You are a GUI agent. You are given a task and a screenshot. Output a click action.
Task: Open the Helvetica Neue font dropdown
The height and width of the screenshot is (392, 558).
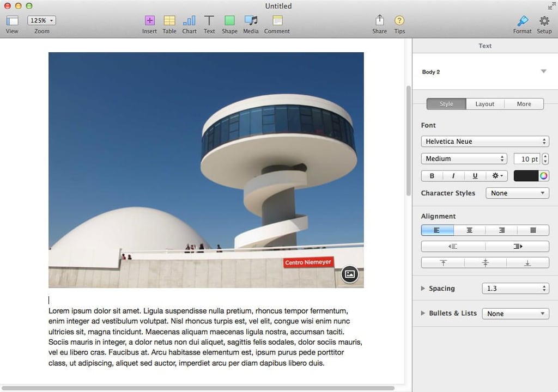coord(484,142)
